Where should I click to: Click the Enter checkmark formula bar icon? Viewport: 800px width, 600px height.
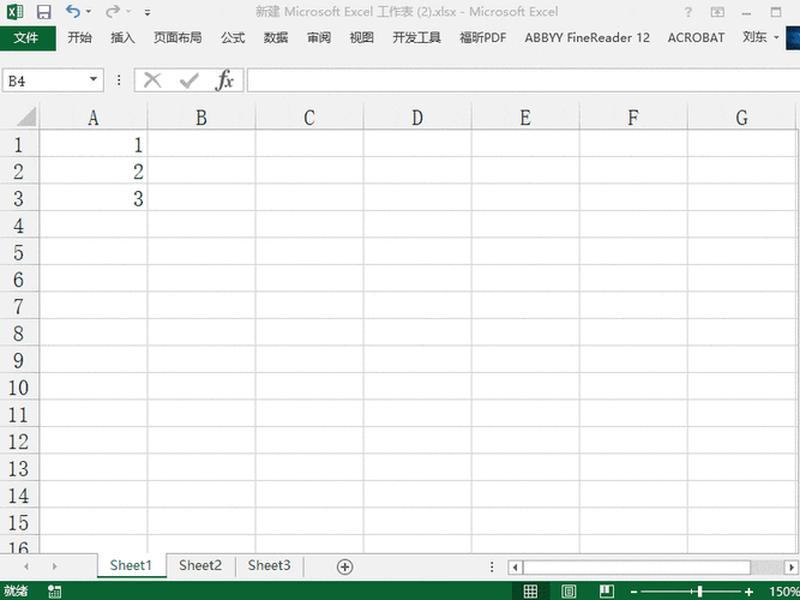[x=189, y=80]
